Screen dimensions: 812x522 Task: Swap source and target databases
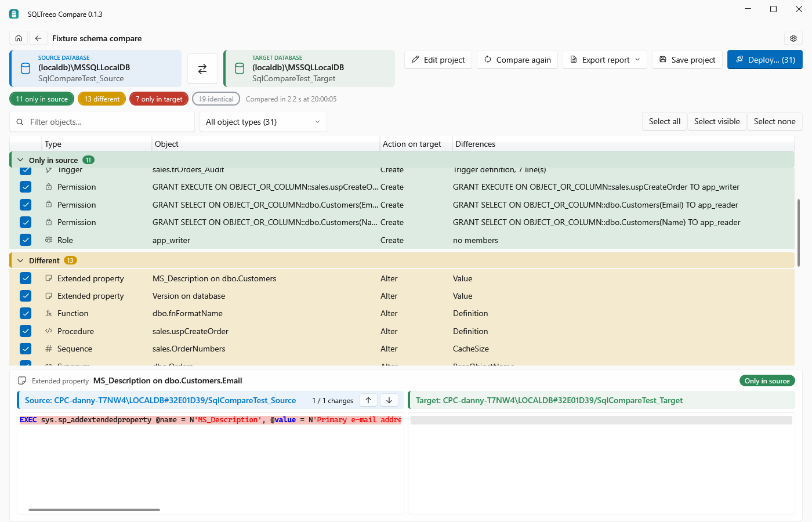tap(202, 69)
